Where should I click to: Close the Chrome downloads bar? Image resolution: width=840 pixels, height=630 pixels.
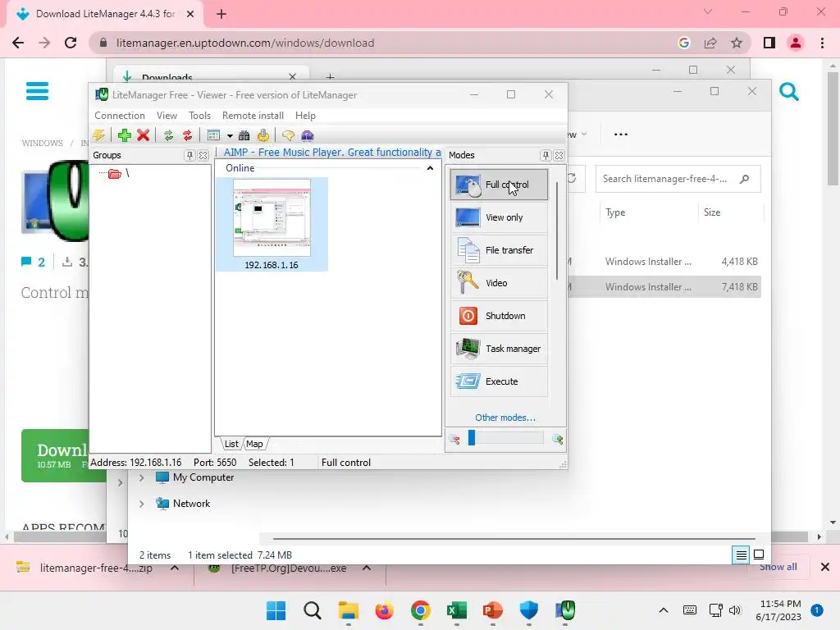pos(825,567)
